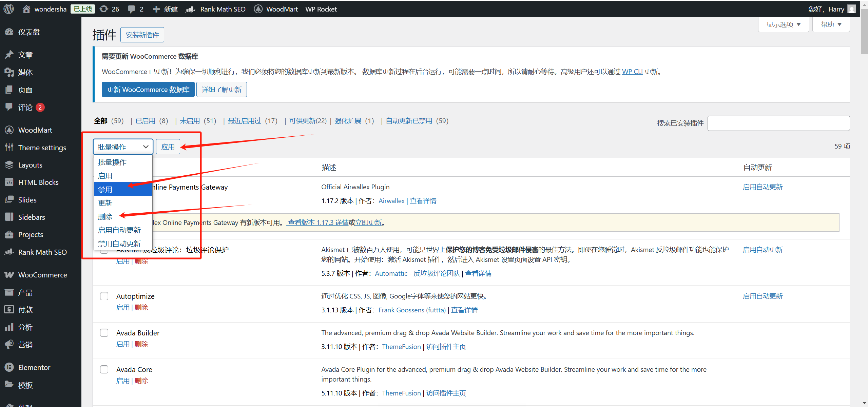Click the WordPress logo icon
The width and height of the screenshot is (868, 407).
pos(9,9)
